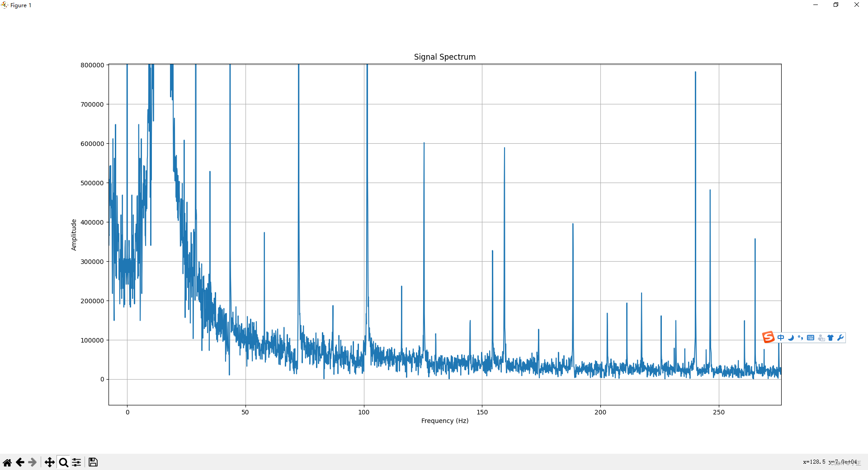Click the 200 x-axis tick label
Image resolution: width=868 pixels, height=470 pixels.
pos(600,412)
